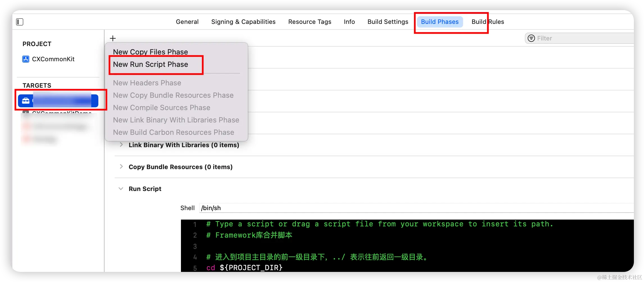Open the Signing & Capabilities tab
Image resolution: width=644 pixels, height=282 pixels.
pyautogui.click(x=243, y=22)
